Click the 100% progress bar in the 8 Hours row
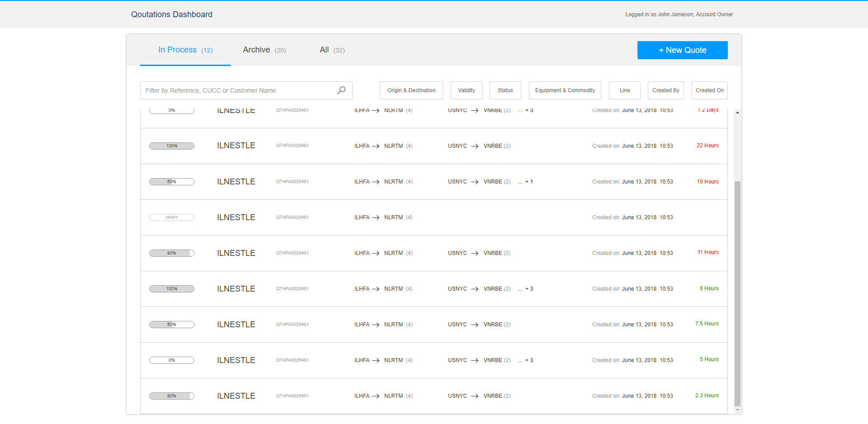868x424 pixels. pyautogui.click(x=172, y=289)
